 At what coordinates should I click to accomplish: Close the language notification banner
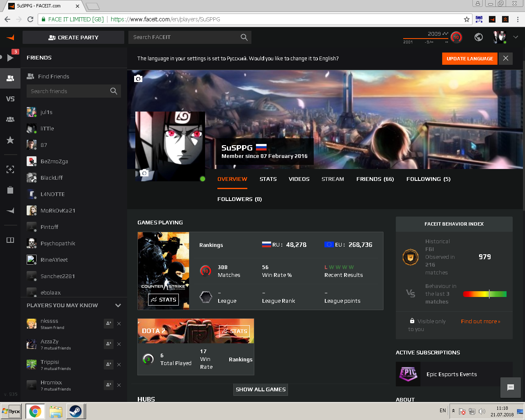tap(506, 59)
